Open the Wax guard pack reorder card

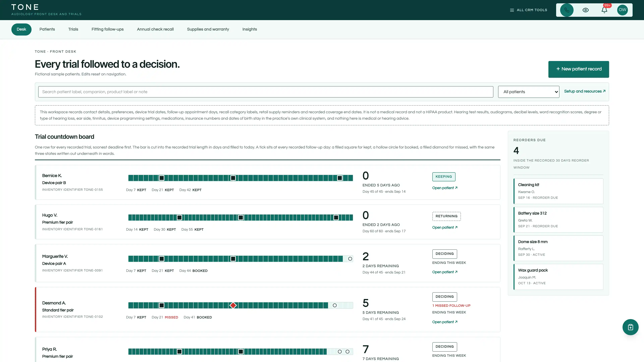[558, 277]
